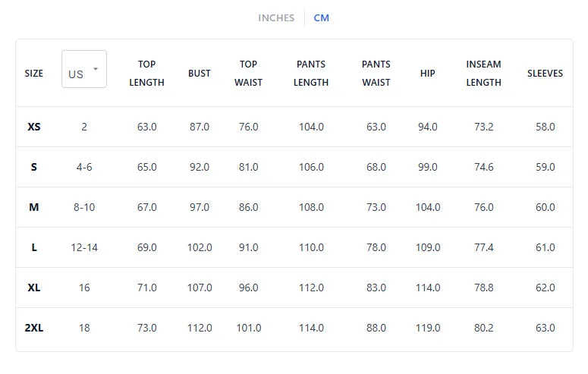This screenshot has height=374, width=588.
Task: Click the PANTS WAIST column header
Action: (376, 73)
